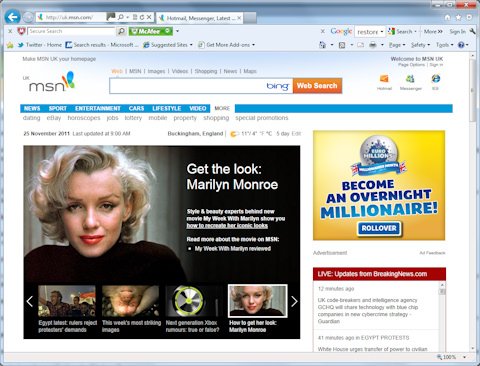The width and height of the screenshot is (480, 366).
Task: Open the Get More Add-ons dropdown
Action: click(x=254, y=45)
